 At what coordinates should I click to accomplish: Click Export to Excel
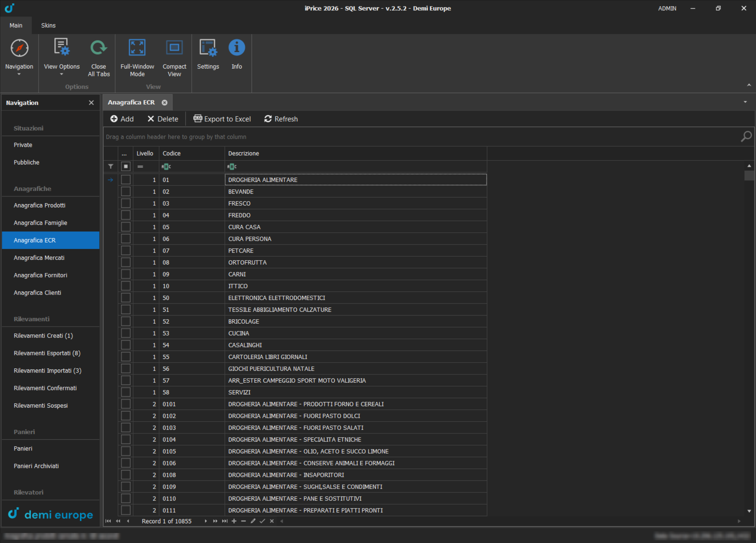pyautogui.click(x=222, y=119)
